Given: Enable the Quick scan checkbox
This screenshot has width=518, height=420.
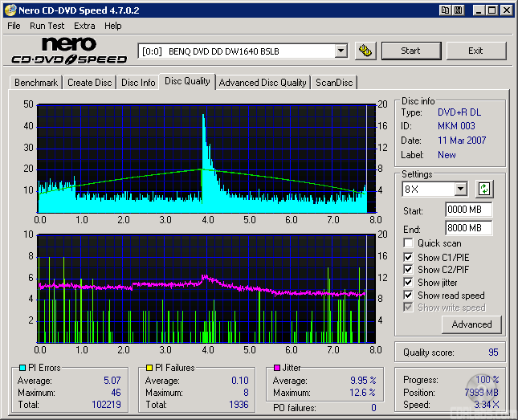Looking at the screenshot, I should pos(409,243).
